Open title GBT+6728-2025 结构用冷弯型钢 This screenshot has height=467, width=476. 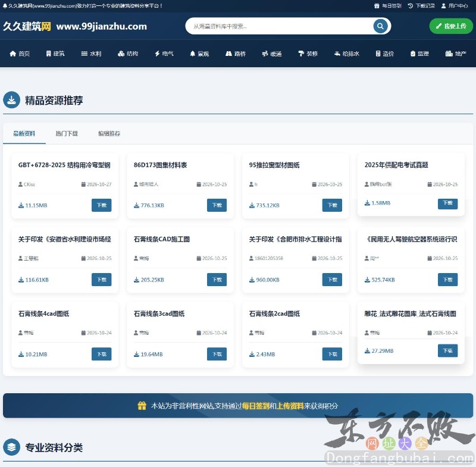64,165
